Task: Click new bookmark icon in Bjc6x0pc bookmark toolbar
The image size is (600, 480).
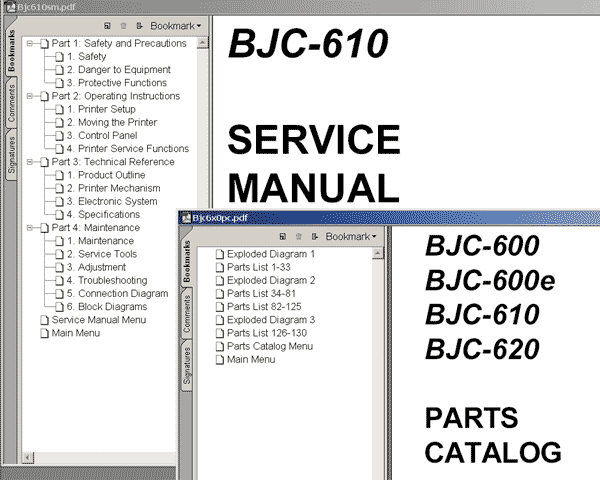Action: pos(282,237)
